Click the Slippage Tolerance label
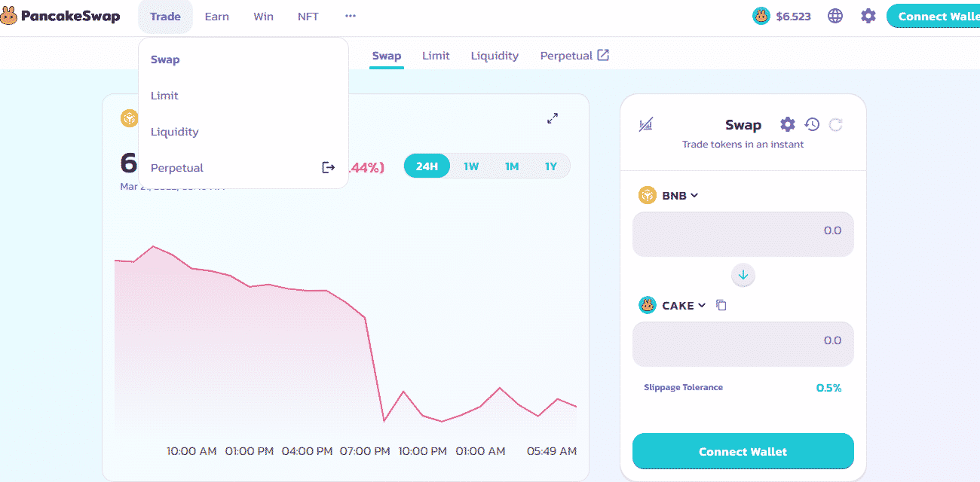The height and width of the screenshot is (482, 980). 683,387
